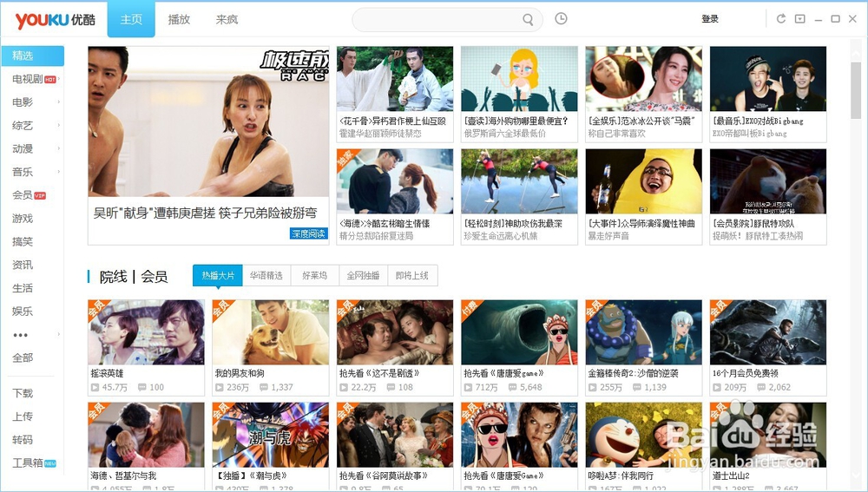Click the 院线 section heading
Screen dimensions: 868x492
(113, 276)
